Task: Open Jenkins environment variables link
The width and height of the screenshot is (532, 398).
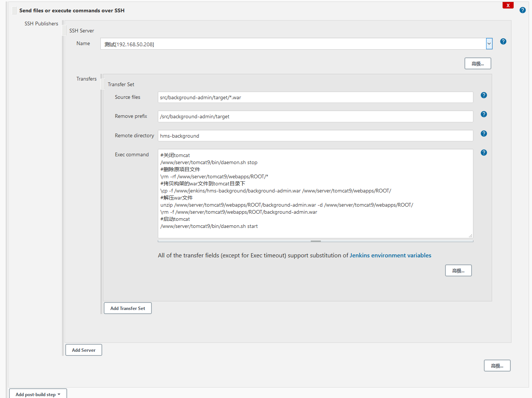Action: pyautogui.click(x=390, y=256)
